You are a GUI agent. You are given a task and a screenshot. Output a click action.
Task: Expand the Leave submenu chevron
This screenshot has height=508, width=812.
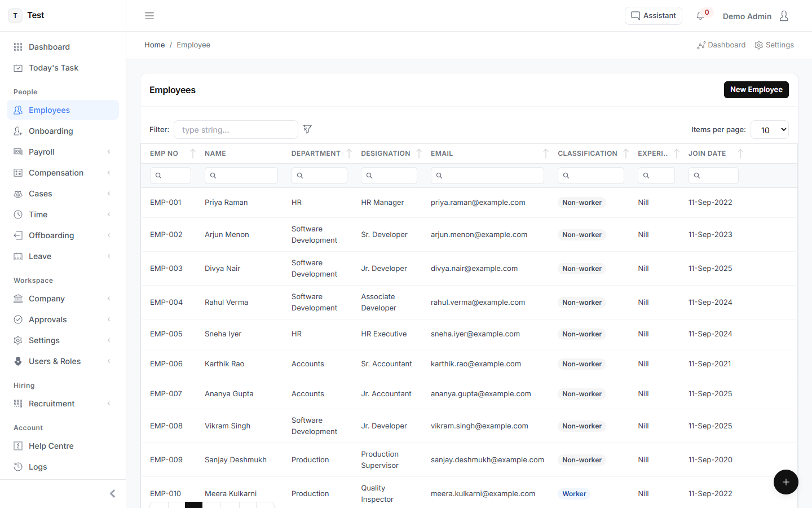click(109, 256)
